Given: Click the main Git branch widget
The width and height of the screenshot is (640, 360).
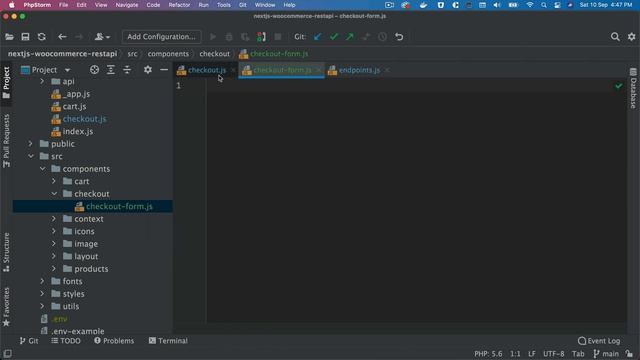Looking at the screenshot, I should tap(606, 354).
